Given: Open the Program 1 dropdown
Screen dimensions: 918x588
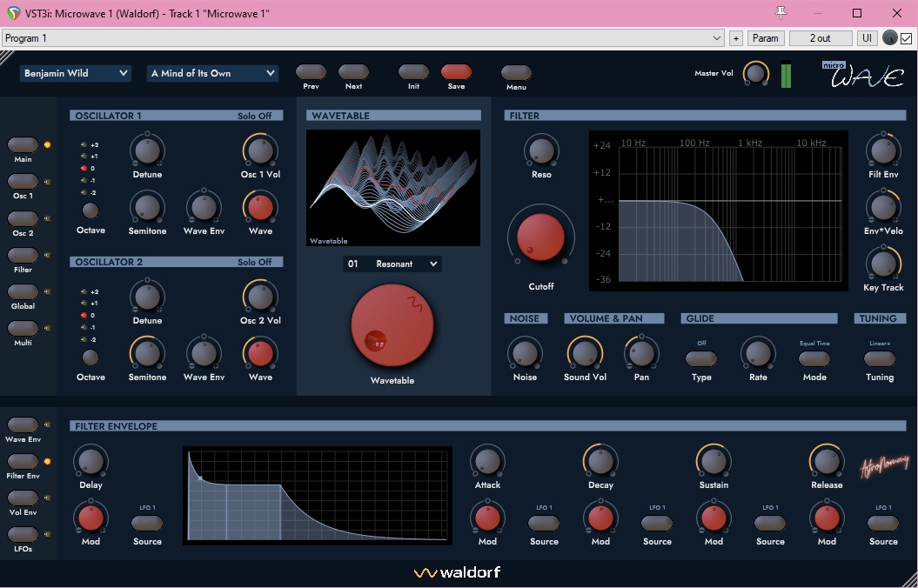Looking at the screenshot, I should pos(364,38).
